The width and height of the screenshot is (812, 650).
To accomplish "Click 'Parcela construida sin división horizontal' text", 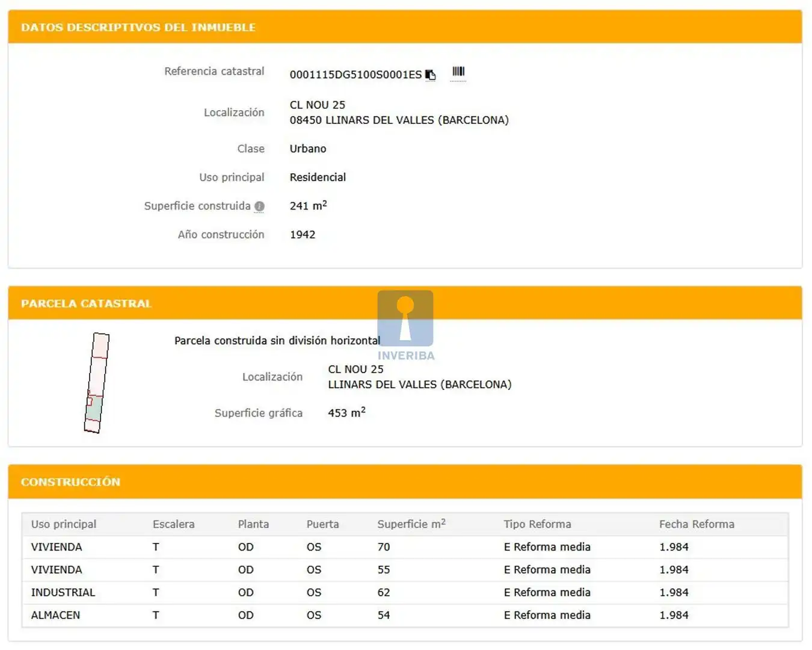I will pyautogui.click(x=277, y=341).
